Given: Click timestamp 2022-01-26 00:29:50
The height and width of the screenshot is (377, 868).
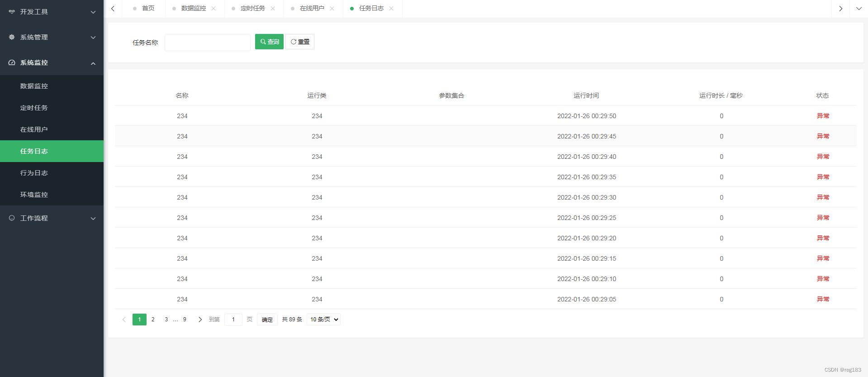Looking at the screenshot, I should pyautogui.click(x=587, y=116).
